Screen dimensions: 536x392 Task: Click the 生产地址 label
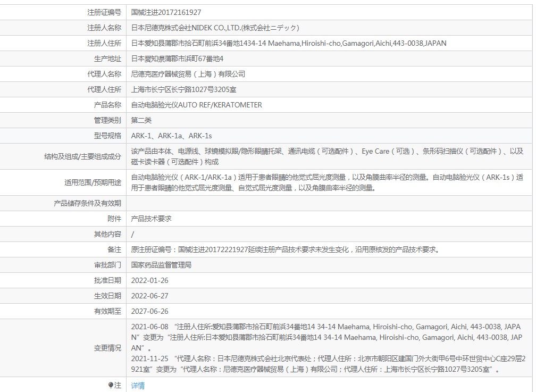click(x=107, y=59)
